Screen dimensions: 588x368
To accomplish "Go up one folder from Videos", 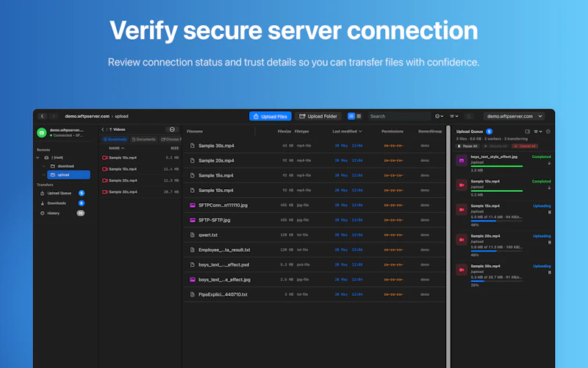I will click(111, 130).
